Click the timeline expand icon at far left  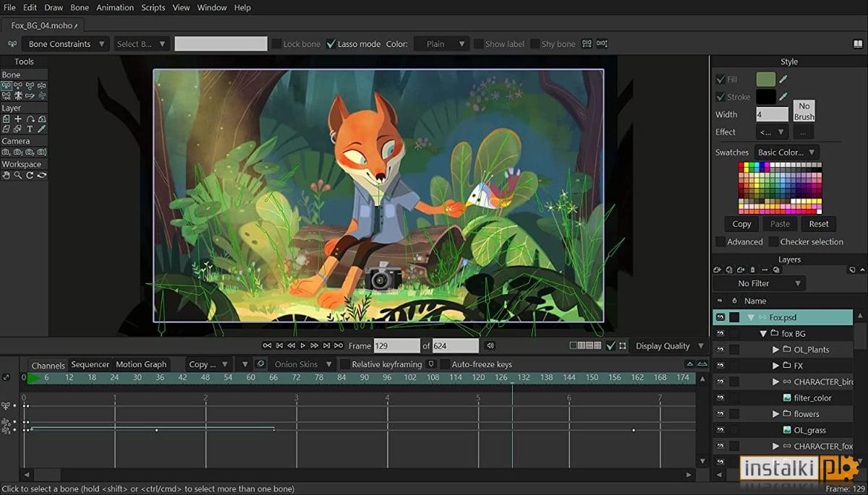pos(6,377)
